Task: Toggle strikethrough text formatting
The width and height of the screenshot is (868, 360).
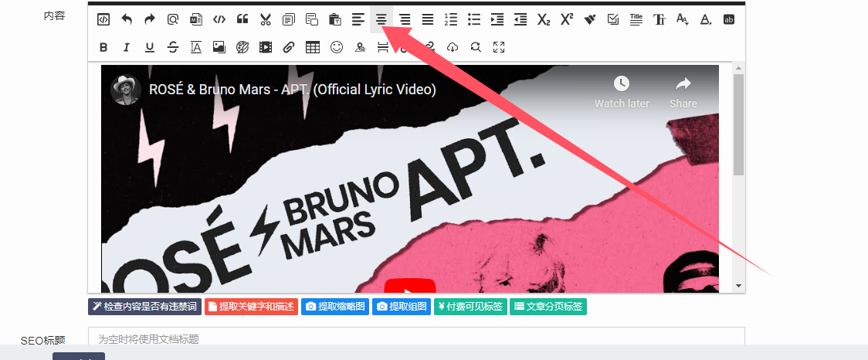Action: pos(173,48)
